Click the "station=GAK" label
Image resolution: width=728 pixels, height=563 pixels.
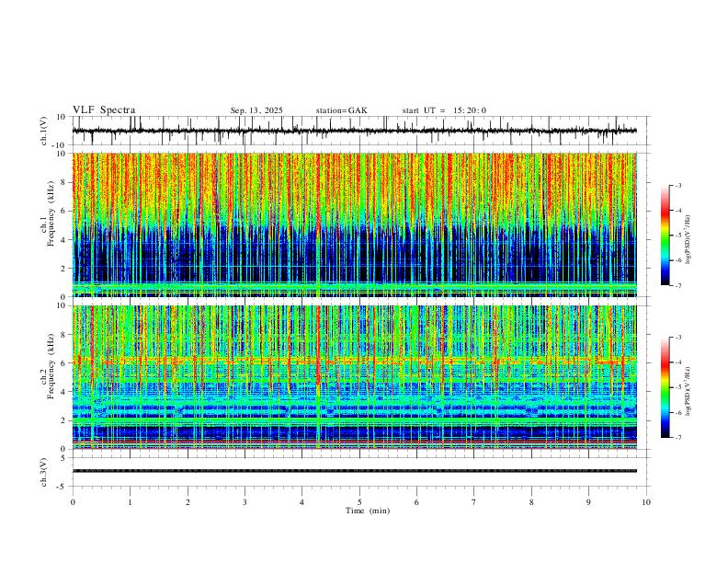(341, 110)
